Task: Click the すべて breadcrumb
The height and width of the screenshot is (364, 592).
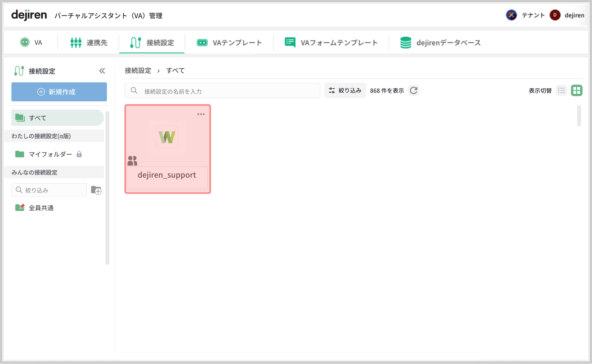Action: [175, 71]
